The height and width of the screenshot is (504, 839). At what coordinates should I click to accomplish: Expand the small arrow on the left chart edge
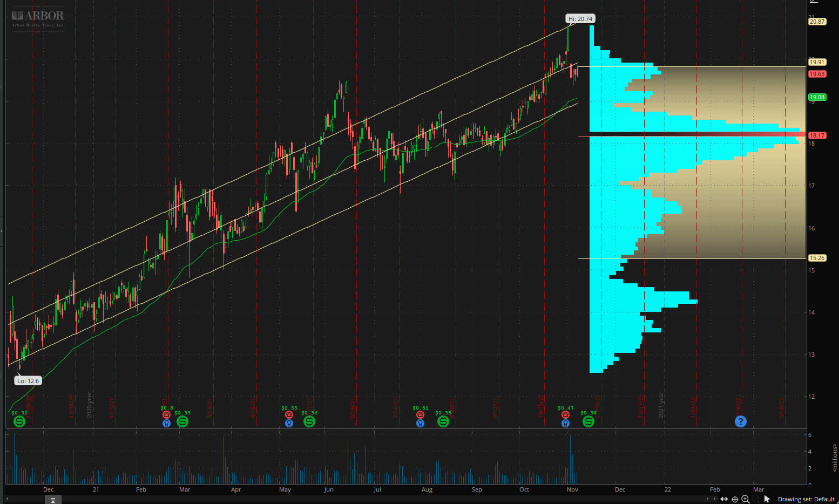click(3, 231)
